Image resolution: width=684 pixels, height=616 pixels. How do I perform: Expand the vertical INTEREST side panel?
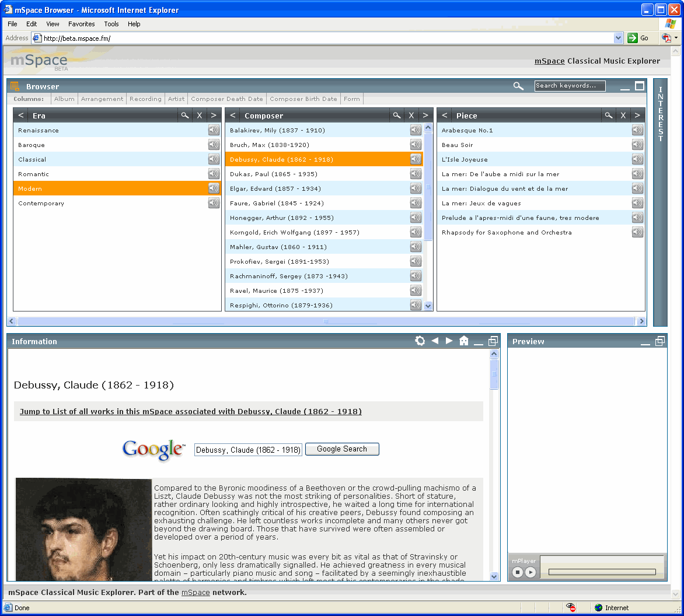tap(661, 202)
